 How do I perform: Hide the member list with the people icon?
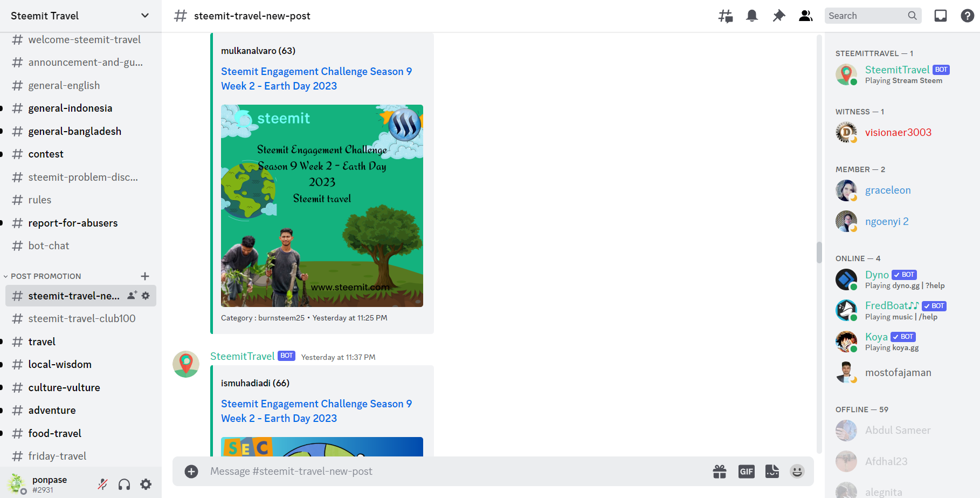pos(805,16)
